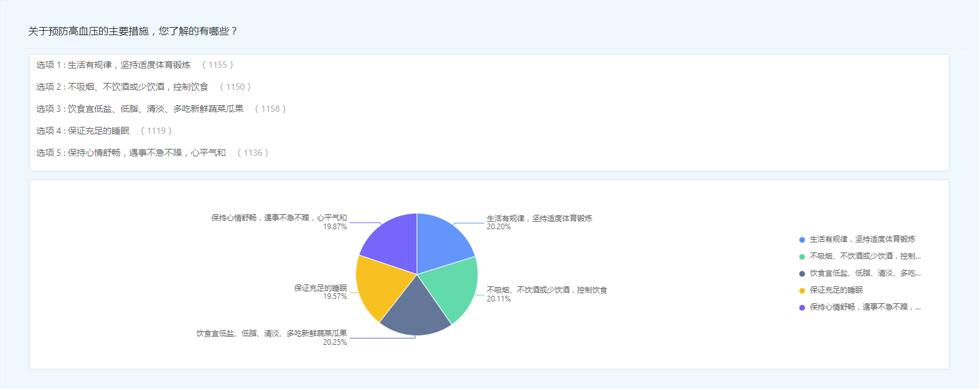
Task: Click the 19.87% pie chart label
Action: coord(334,227)
